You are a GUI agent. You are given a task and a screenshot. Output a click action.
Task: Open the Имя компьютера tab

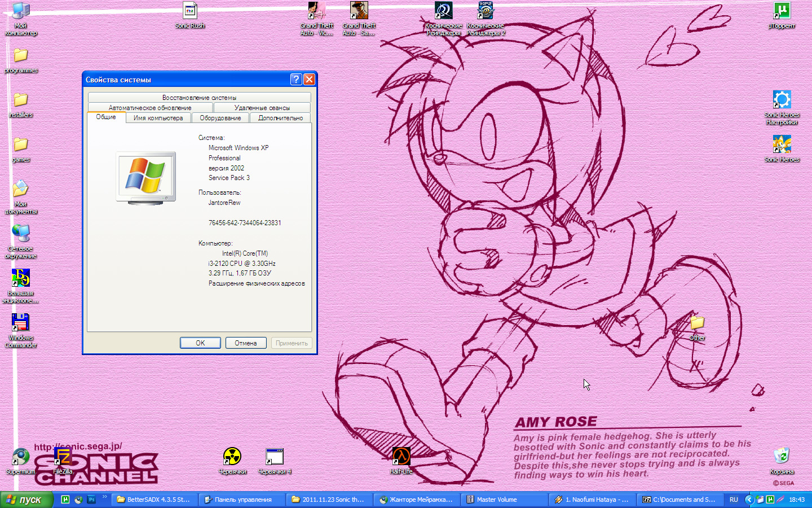click(158, 118)
